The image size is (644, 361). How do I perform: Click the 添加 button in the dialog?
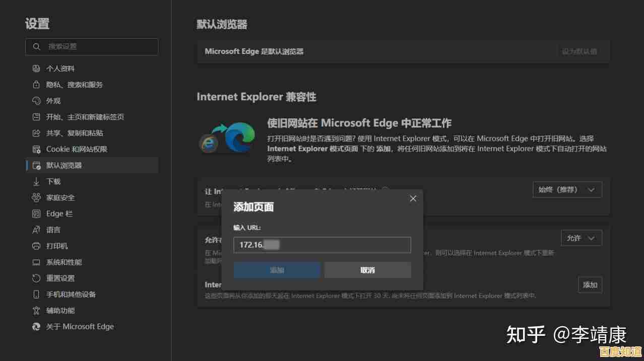click(276, 270)
